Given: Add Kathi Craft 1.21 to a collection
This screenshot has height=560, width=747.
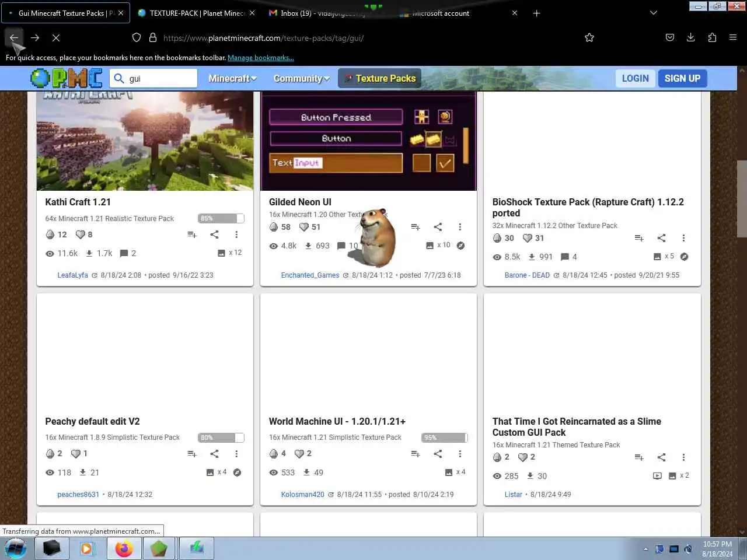Looking at the screenshot, I should pos(192,235).
